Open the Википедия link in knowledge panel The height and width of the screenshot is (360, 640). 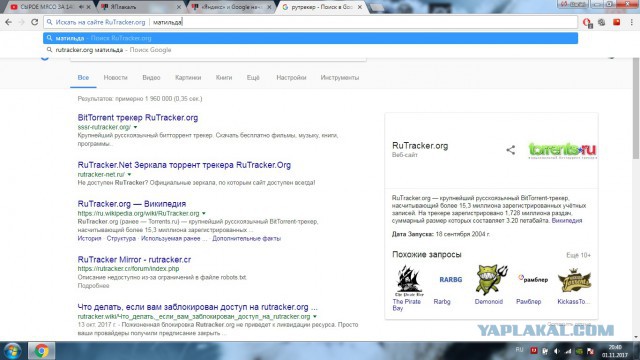(x=567, y=220)
